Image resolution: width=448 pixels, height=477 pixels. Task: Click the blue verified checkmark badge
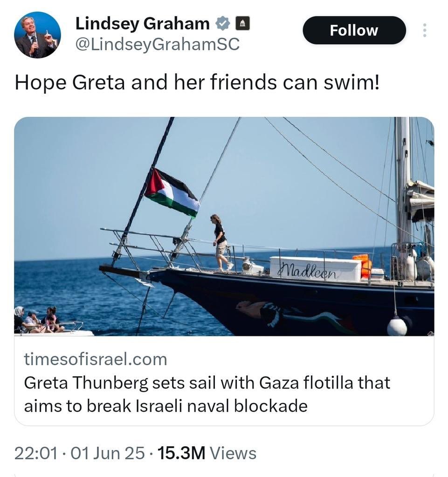click(222, 23)
